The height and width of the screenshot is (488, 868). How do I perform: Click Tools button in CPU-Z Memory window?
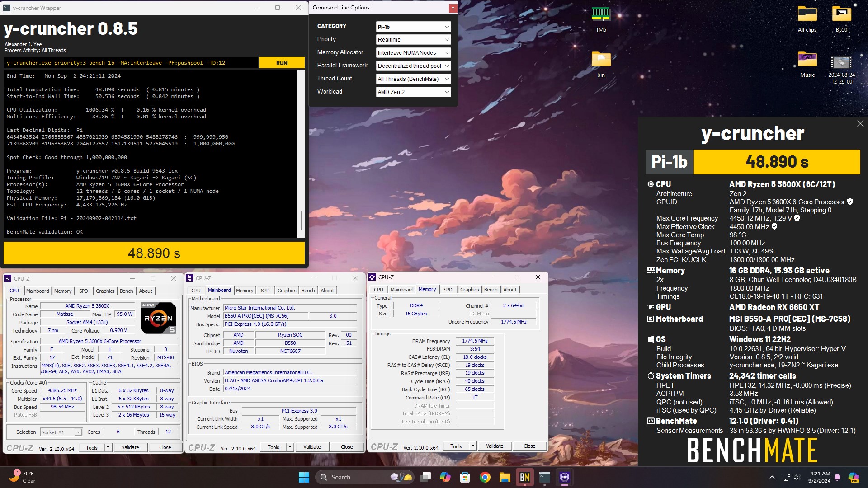(x=456, y=446)
